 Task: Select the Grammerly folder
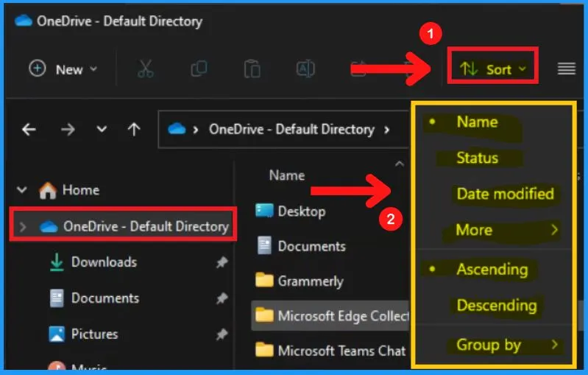tap(311, 281)
